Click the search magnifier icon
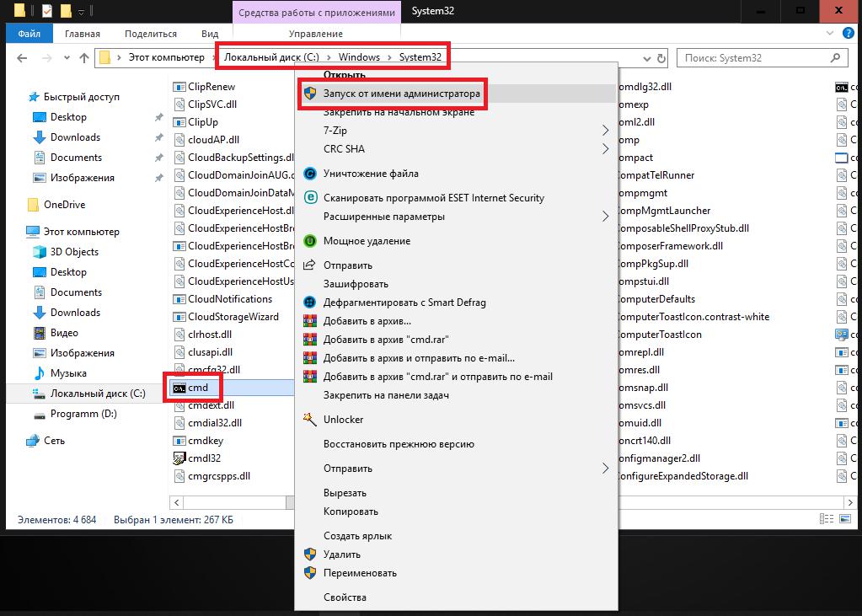 836,57
